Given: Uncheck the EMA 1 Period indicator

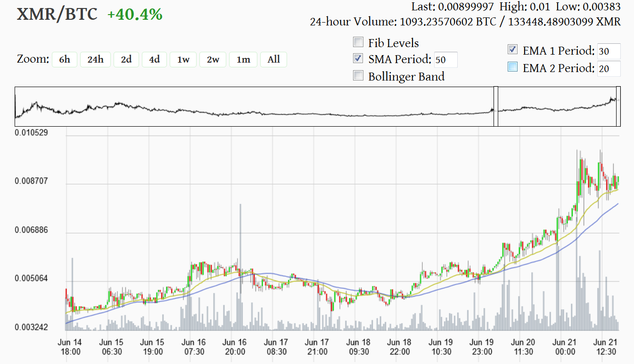Looking at the screenshot, I should coord(512,49).
